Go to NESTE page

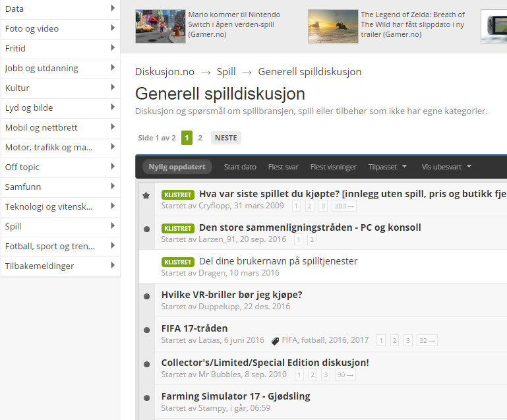[x=225, y=138]
